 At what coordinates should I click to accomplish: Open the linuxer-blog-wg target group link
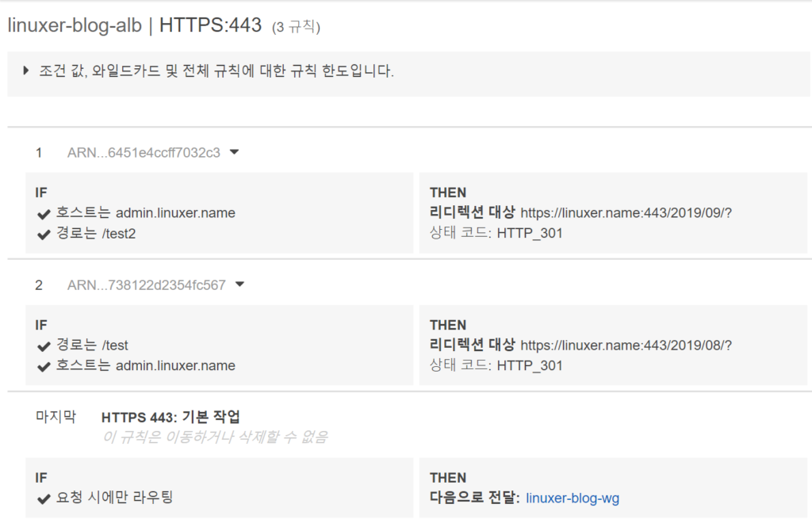tap(572, 498)
